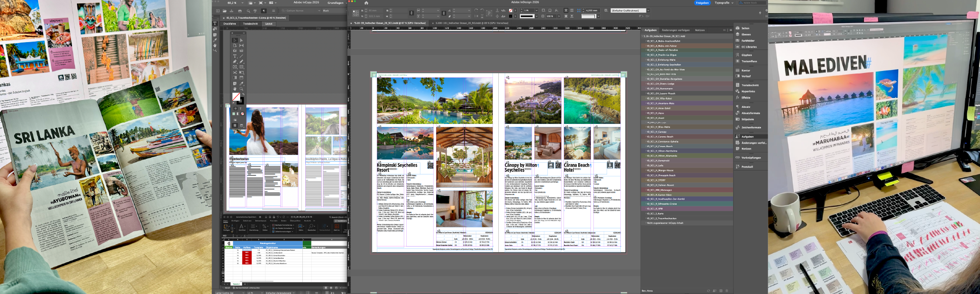The image size is (980, 294).
Task: Switch to the Layout tab in InCopy
Action: 269,24
